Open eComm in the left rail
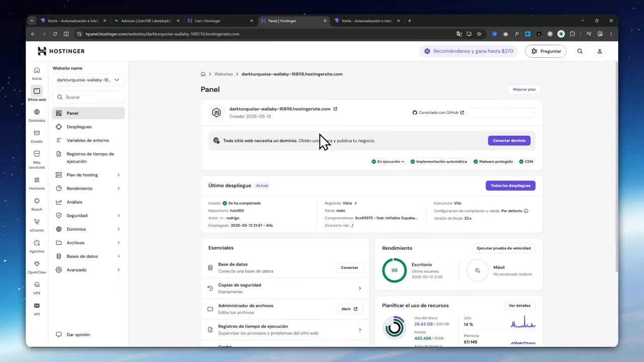This screenshot has height=362, width=644. 37,225
